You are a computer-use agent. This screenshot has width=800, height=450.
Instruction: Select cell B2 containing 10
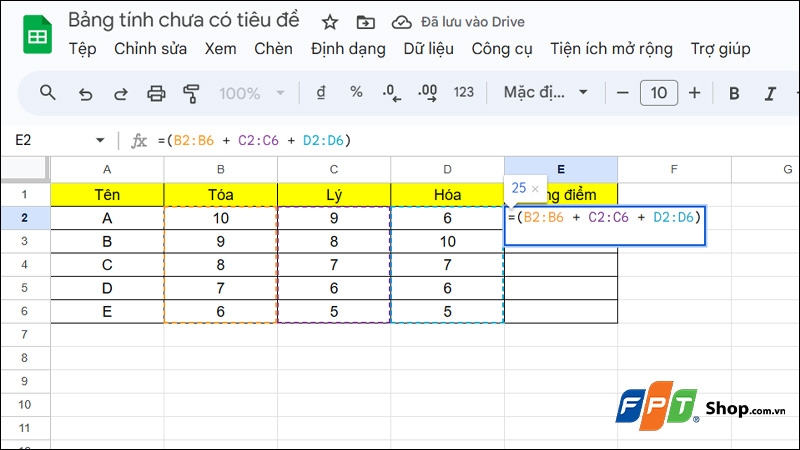[220, 218]
